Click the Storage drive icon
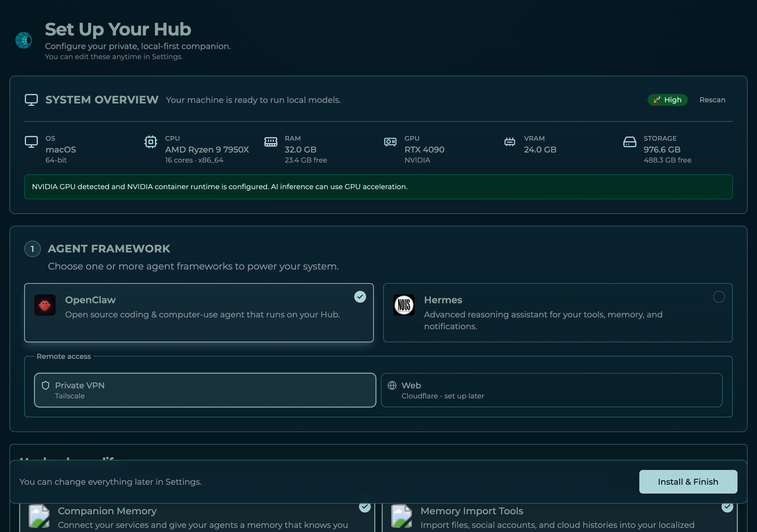Screen dimensions: 757x532 [x=630, y=142]
